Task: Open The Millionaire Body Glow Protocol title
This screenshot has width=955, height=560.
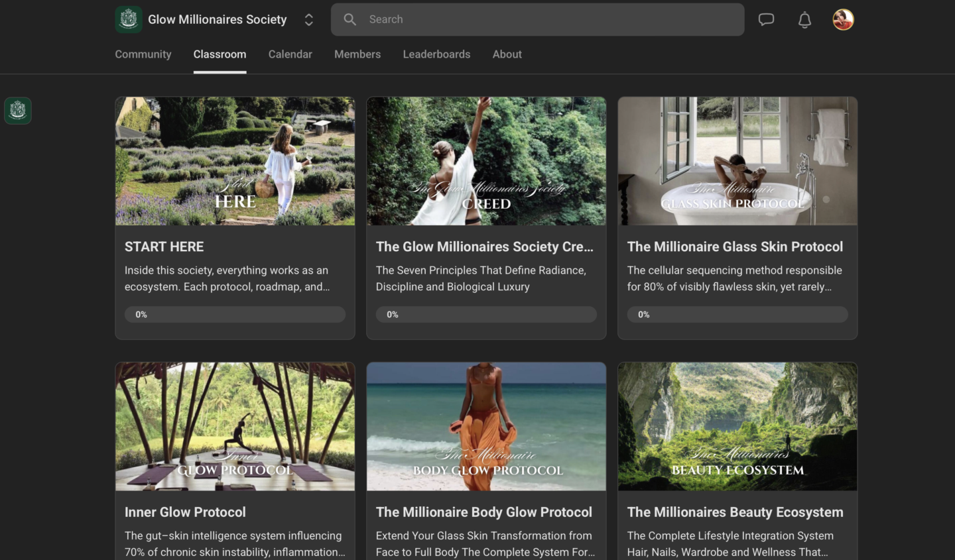Action: [x=484, y=512]
